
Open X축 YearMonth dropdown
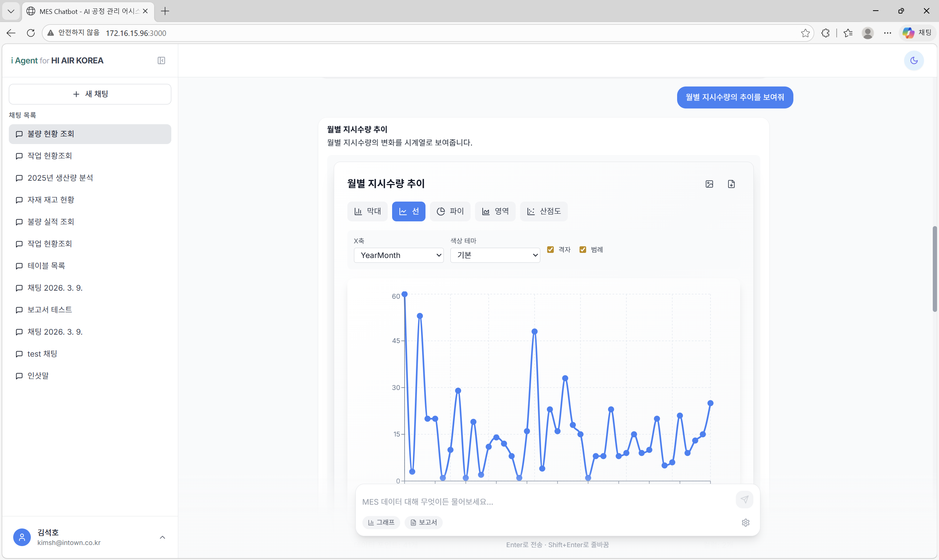[x=398, y=255]
